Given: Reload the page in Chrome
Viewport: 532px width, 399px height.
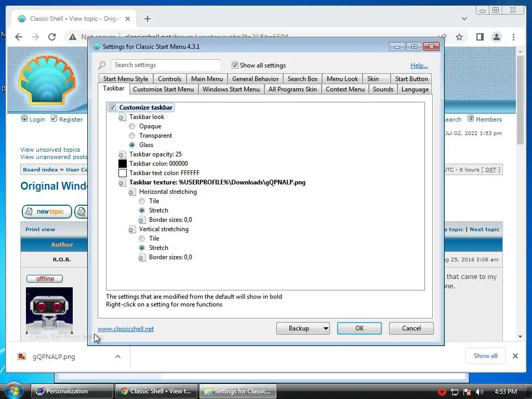Looking at the screenshot, I should 51,37.
